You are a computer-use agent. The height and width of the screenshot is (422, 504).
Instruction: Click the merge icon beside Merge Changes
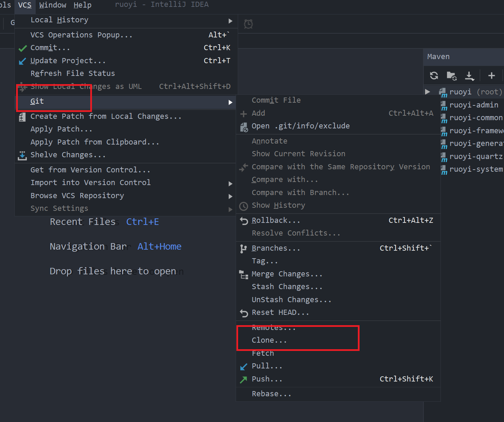click(x=244, y=274)
